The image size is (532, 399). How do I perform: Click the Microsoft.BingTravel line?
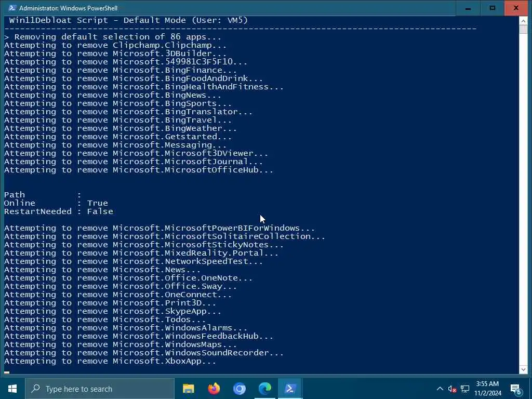click(118, 120)
